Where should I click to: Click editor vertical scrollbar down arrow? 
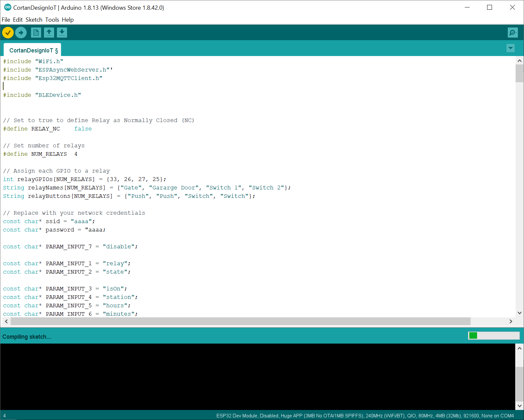(x=519, y=313)
